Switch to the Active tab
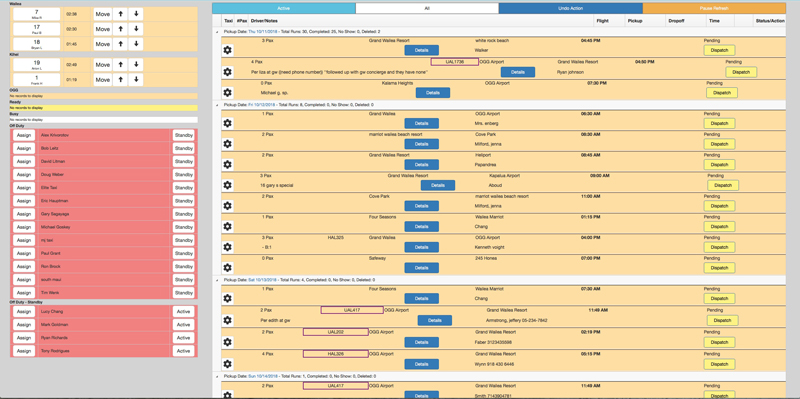 pos(284,8)
